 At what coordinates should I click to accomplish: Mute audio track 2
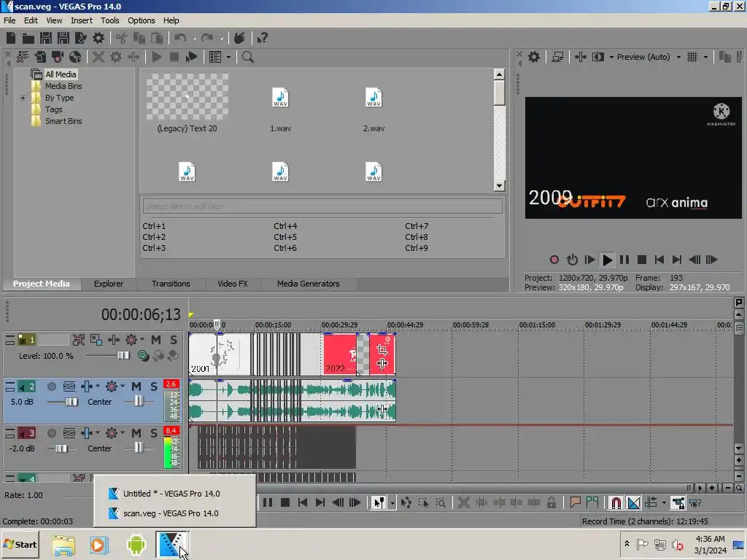tap(136, 386)
